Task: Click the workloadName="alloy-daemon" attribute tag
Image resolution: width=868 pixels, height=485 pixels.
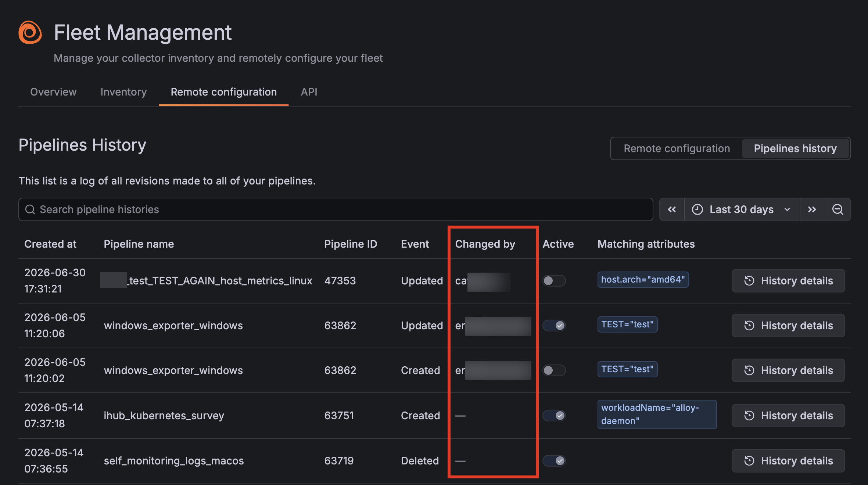Action: (657, 414)
